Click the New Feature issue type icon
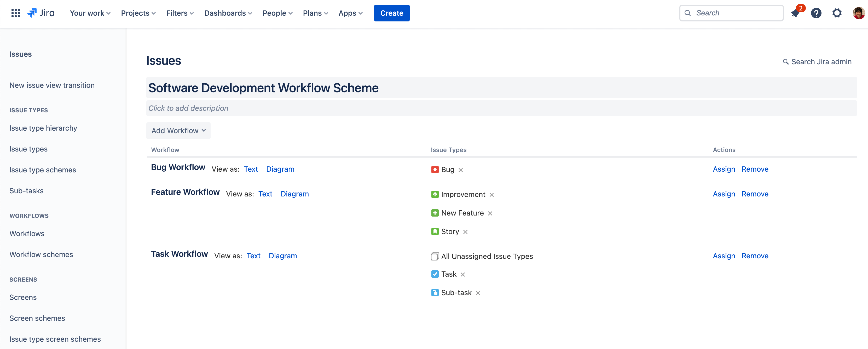The width and height of the screenshot is (868, 349). [435, 212]
